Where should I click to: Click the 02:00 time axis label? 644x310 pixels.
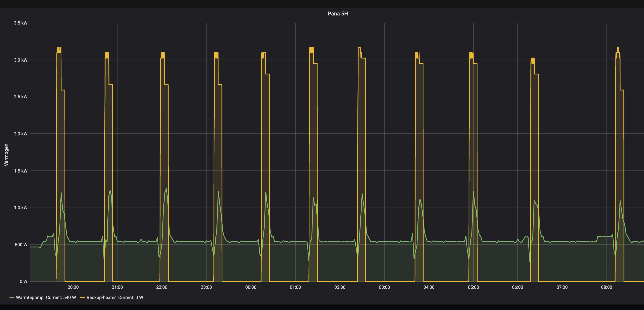click(340, 287)
